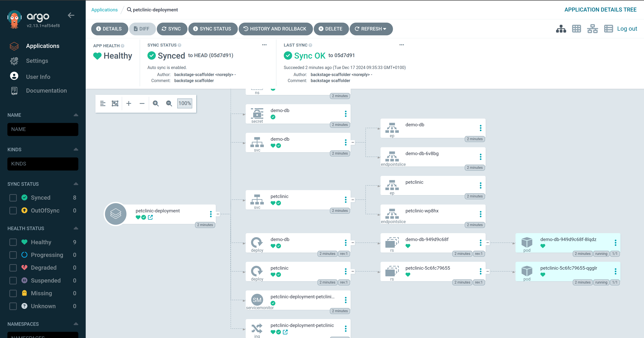Click the Log out link
Image resolution: width=644 pixels, height=338 pixels.
point(627,29)
